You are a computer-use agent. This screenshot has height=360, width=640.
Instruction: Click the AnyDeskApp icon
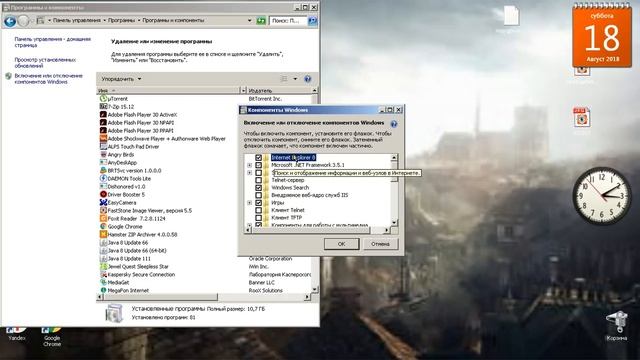(103, 162)
